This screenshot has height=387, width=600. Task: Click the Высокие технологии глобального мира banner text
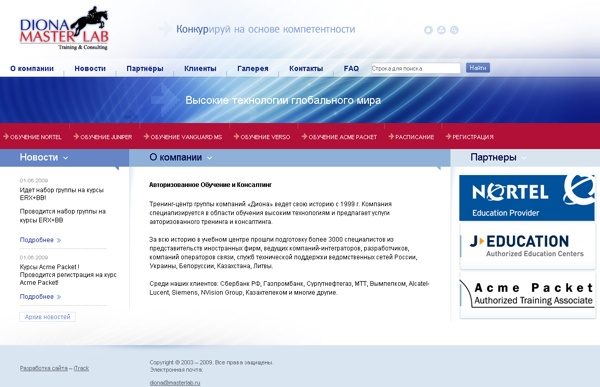tap(283, 100)
